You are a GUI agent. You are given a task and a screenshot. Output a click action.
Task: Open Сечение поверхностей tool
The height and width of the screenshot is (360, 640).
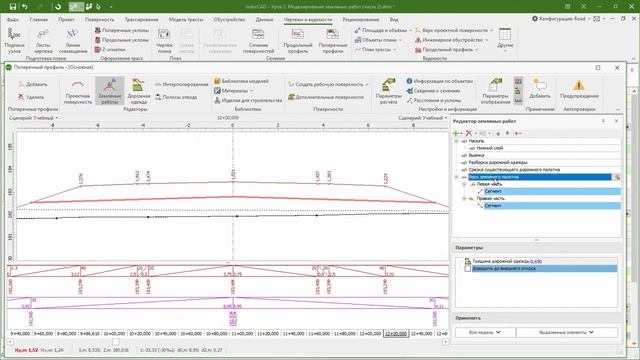pyautogui.click(x=258, y=41)
